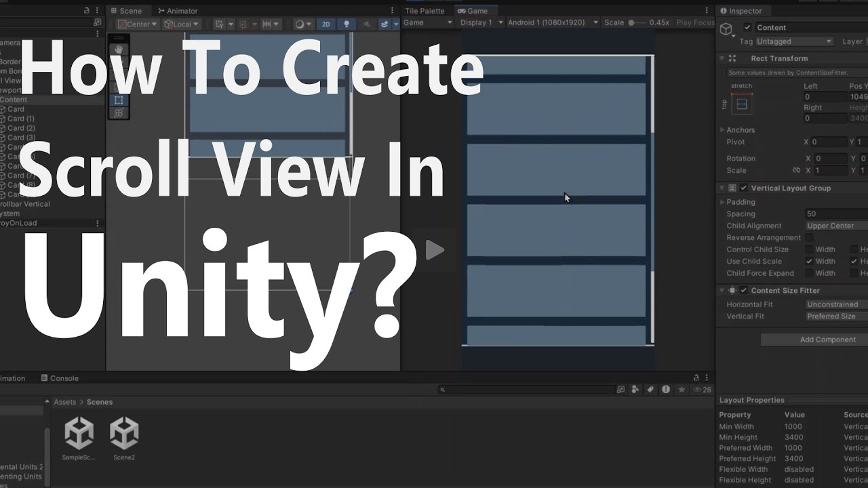The width and height of the screenshot is (868, 488).
Task: Toggle scene lighting bulb icon
Action: click(347, 24)
